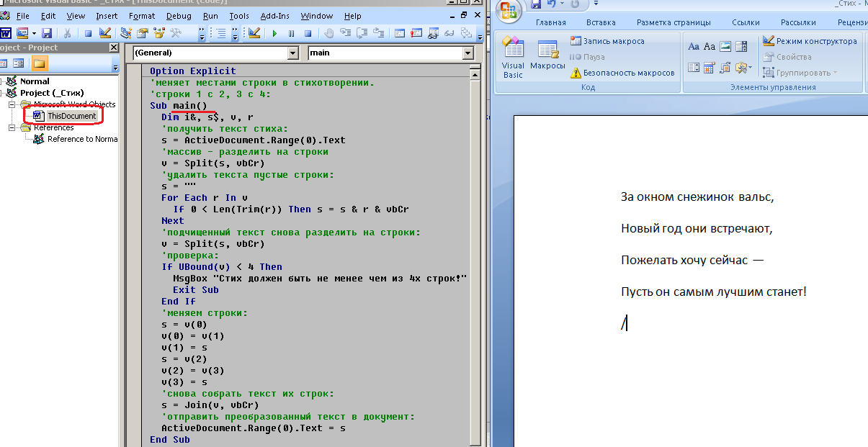Screen dimensions: 868x447
Task: Select the Normal project in tree
Action: tap(35, 81)
